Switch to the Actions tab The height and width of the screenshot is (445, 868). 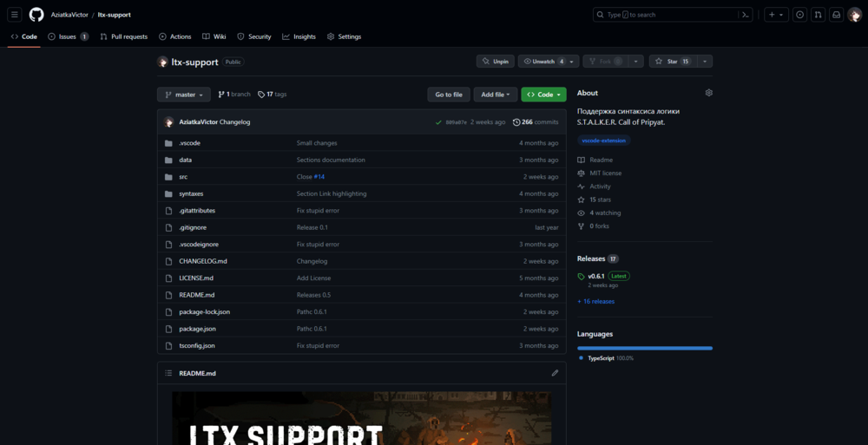click(175, 36)
